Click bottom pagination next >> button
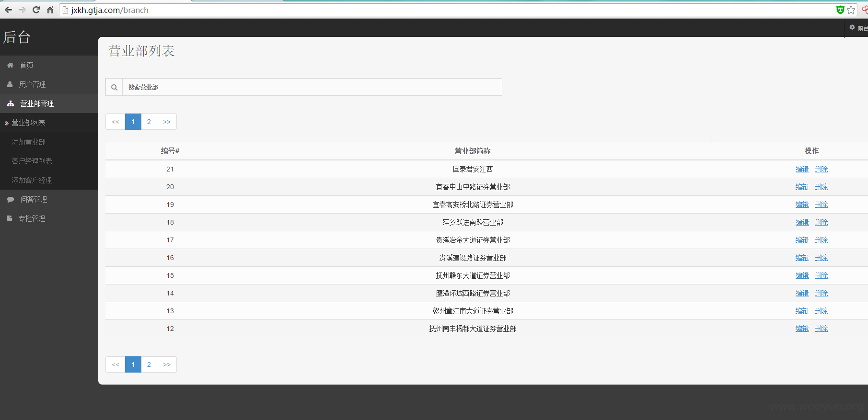Screen dimensions: 868x420 [x=167, y=364]
